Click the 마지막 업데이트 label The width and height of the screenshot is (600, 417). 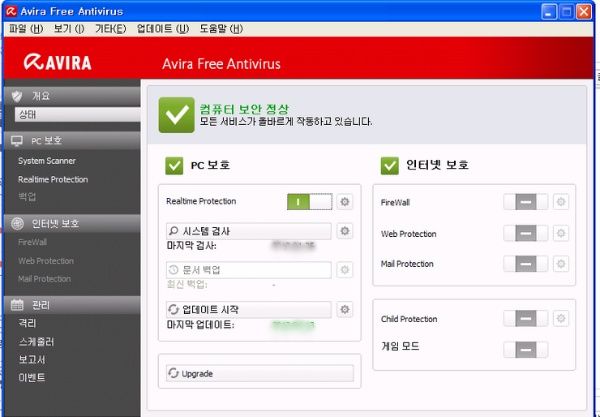coord(201,325)
